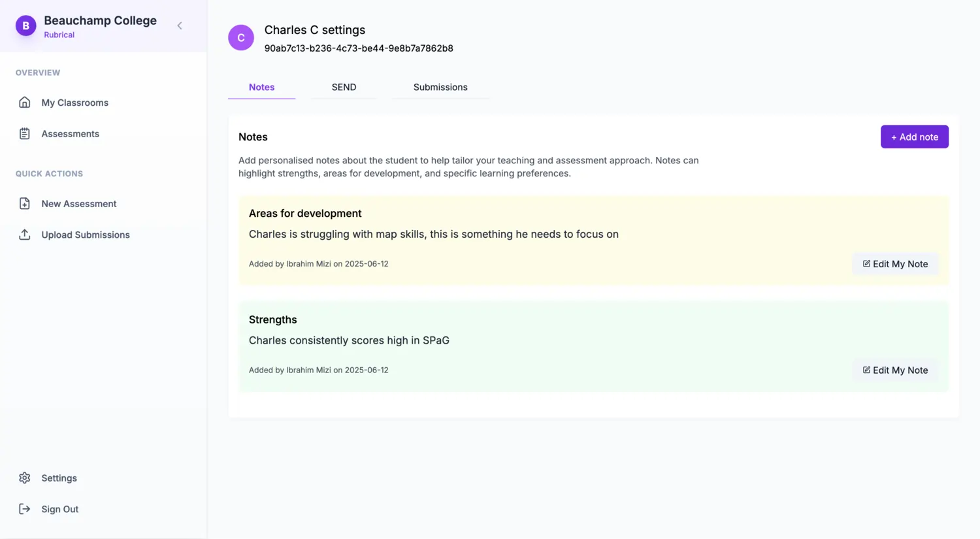Click the Upload Submissions upload icon

(24, 235)
